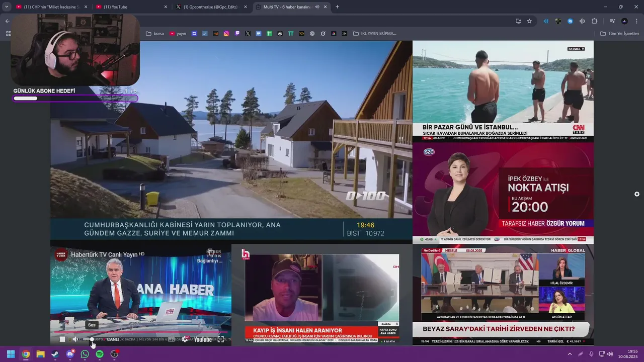
Task: Click the Habertürk red progress bar
Action: tap(140, 332)
